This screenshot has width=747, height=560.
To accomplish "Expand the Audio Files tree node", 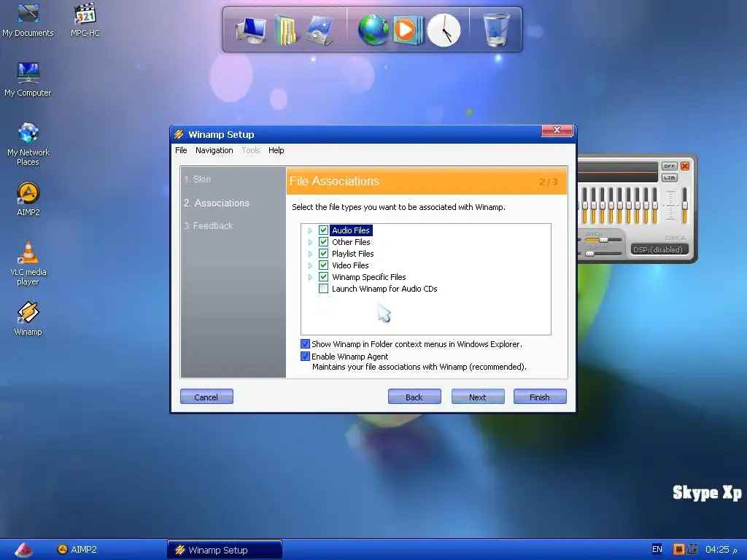I will pos(310,230).
